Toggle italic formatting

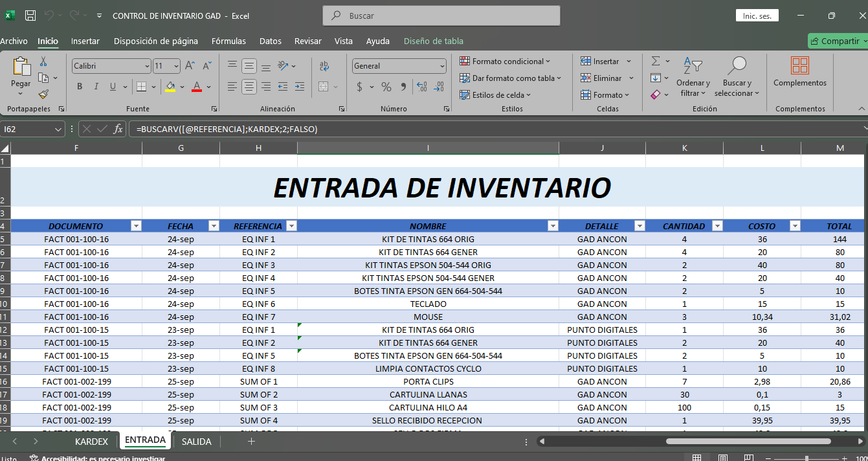[x=96, y=87]
